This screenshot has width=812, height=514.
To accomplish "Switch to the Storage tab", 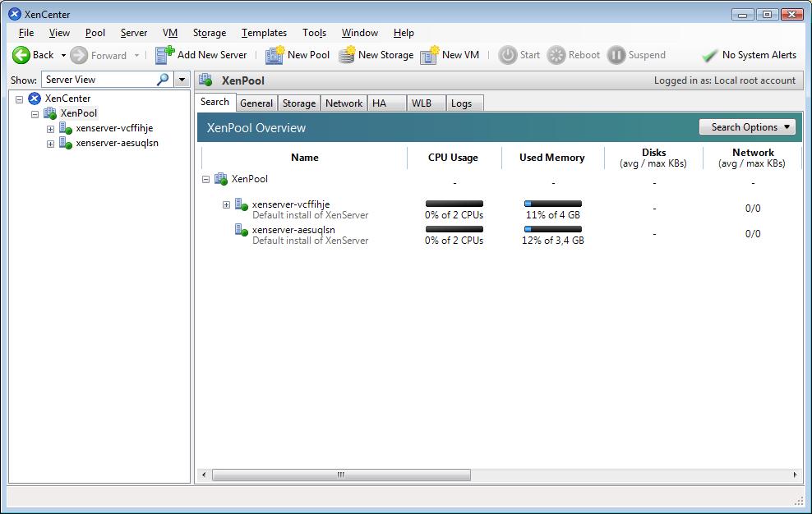I will click(299, 103).
